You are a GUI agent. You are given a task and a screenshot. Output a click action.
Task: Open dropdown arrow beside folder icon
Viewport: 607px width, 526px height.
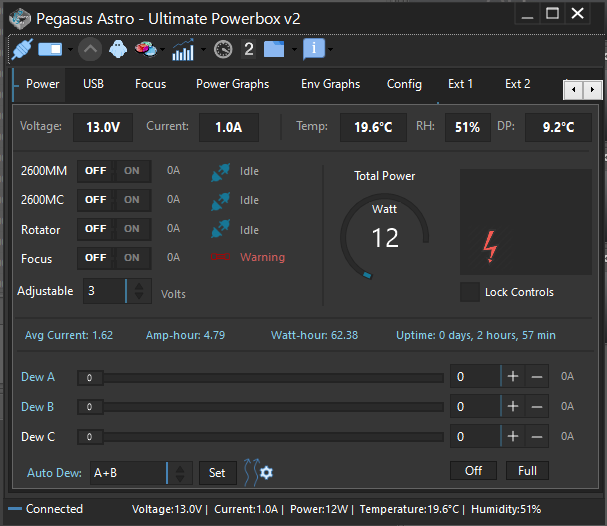click(294, 50)
